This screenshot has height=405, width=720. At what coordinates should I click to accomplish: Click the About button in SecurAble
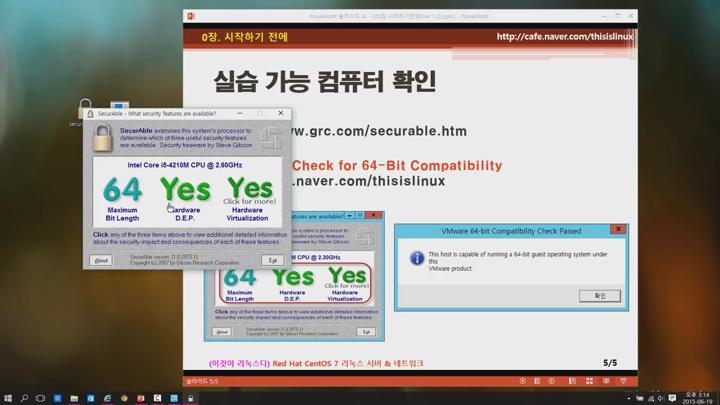pyautogui.click(x=101, y=260)
